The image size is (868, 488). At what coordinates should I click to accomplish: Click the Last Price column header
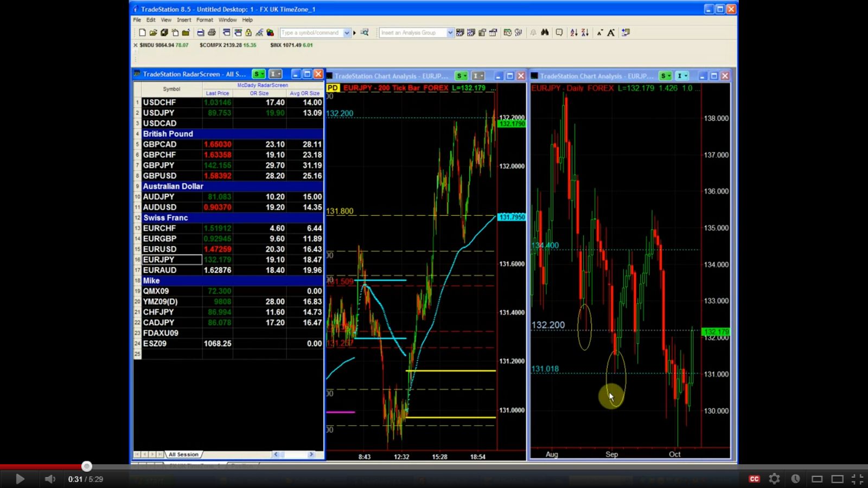(x=218, y=93)
